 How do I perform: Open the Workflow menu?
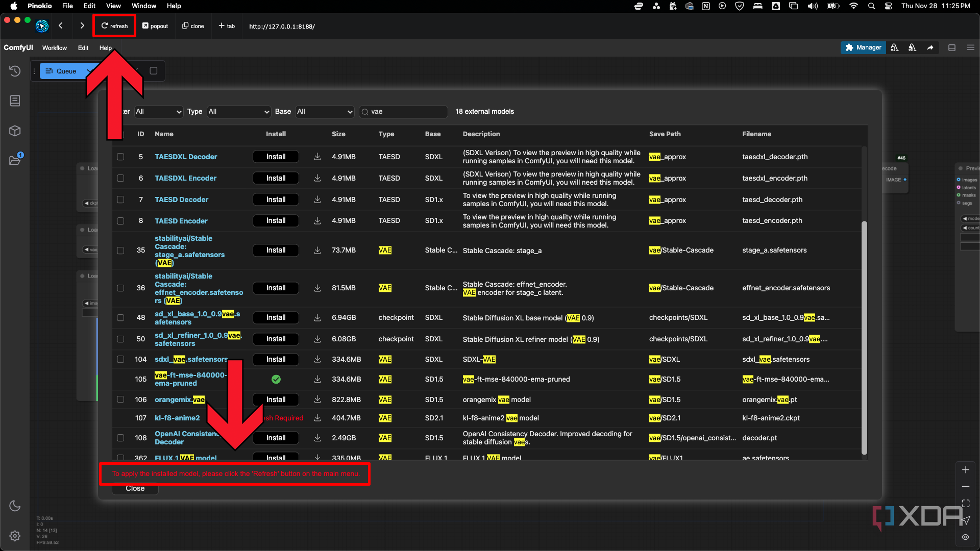[54, 48]
